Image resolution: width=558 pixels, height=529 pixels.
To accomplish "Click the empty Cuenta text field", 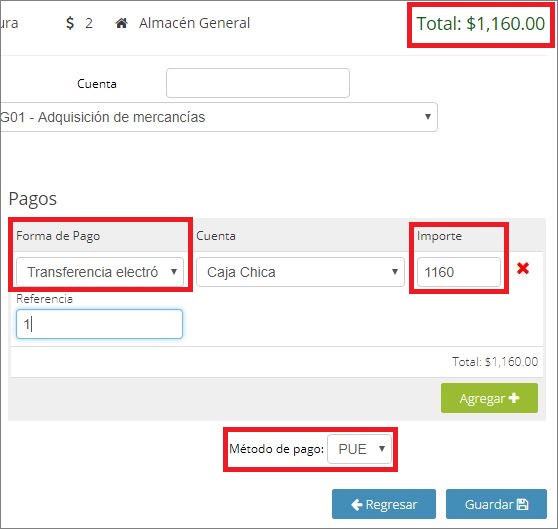I will [258, 83].
